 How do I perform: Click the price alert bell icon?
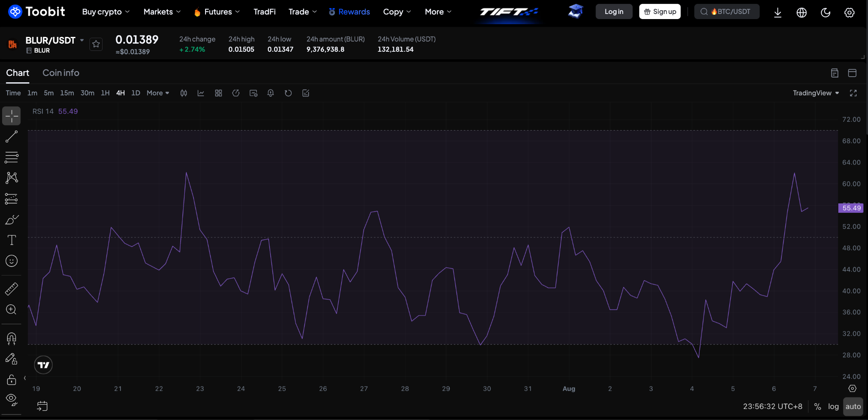(x=270, y=93)
